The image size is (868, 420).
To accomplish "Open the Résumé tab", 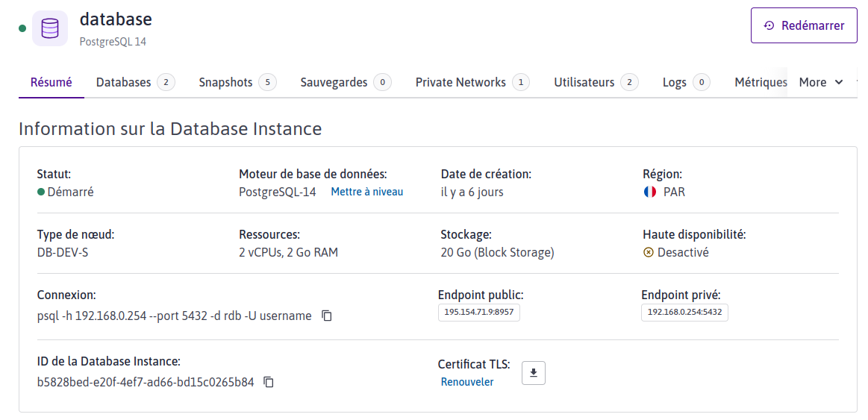I will (x=51, y=82).
